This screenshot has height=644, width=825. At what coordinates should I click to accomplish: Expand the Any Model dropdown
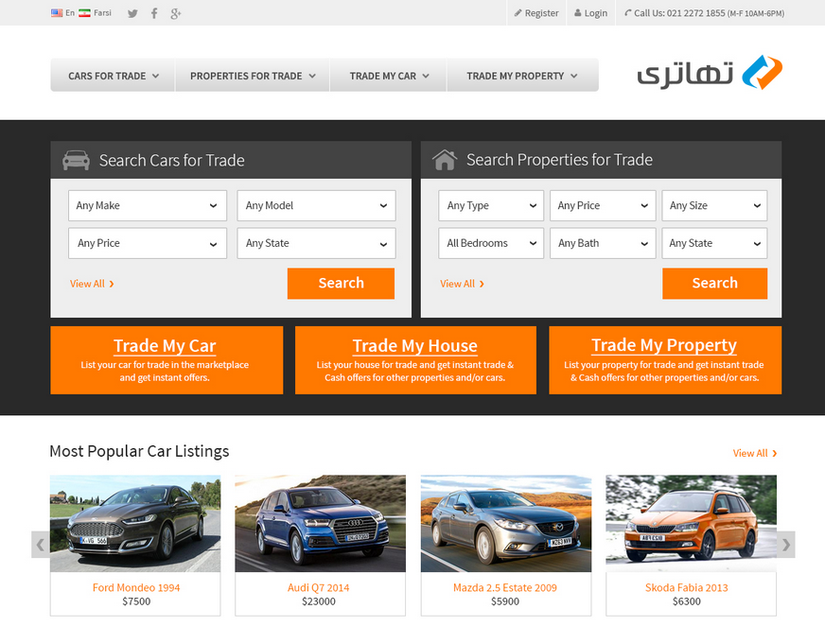[316, 205]
